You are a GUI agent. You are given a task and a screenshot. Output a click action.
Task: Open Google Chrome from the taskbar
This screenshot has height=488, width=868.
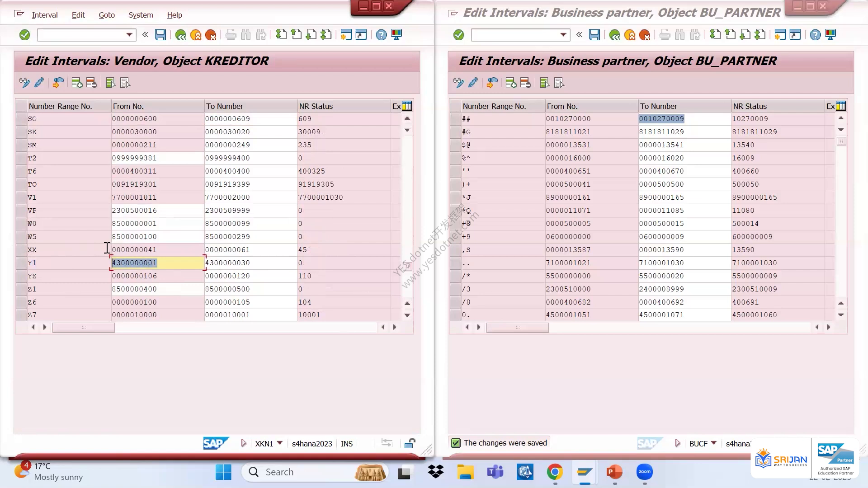click(x=555, y=472)
